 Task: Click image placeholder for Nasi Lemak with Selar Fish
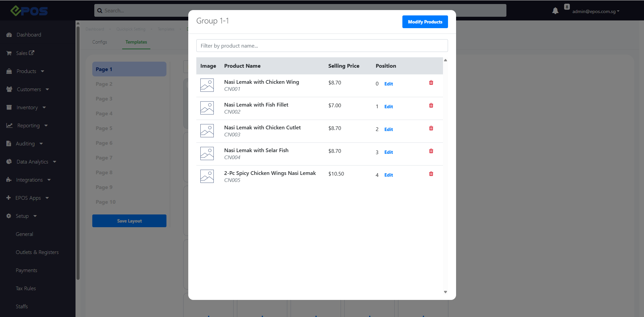pyautogui.click(x=207, y=153)
